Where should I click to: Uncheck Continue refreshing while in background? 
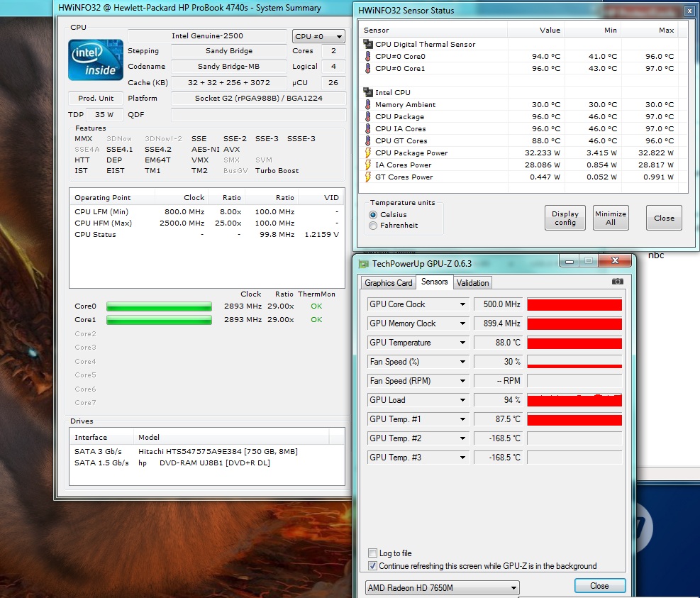pos(372,566)
